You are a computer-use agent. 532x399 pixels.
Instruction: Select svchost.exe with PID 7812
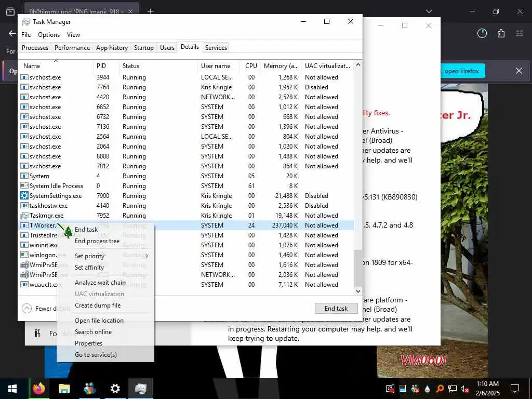tap(187, 166)
